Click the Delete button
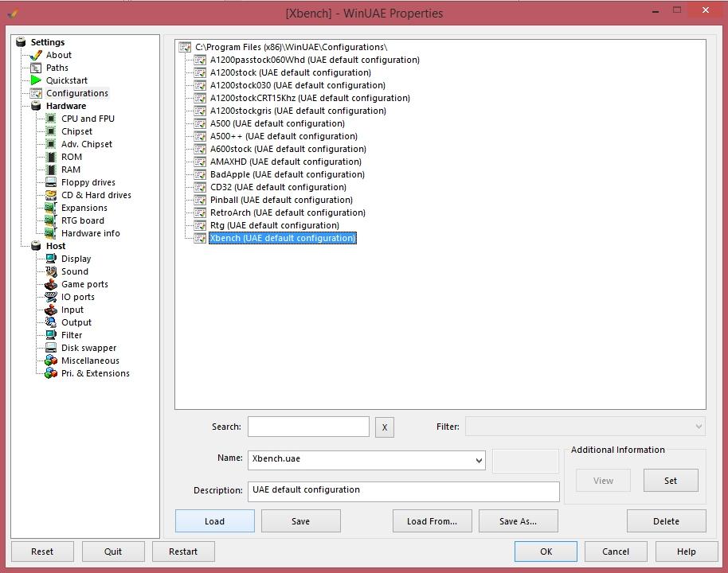 (x=666, y=521)
